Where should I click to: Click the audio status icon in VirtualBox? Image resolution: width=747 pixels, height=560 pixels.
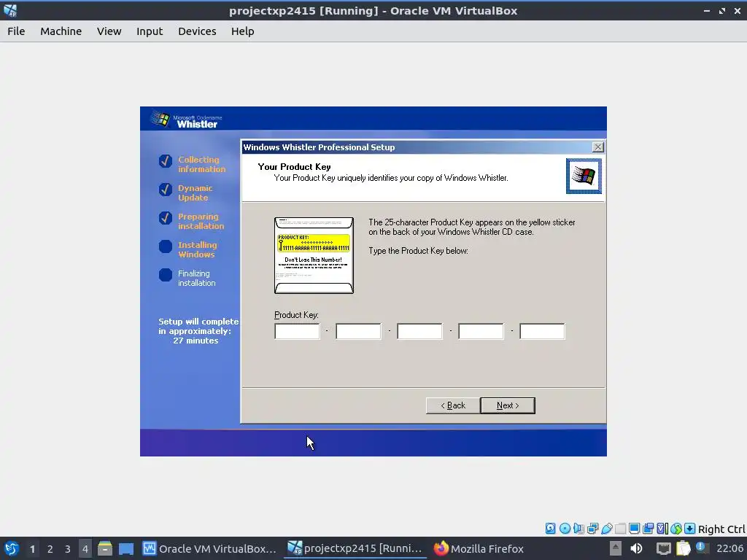(x=578, y=528)
